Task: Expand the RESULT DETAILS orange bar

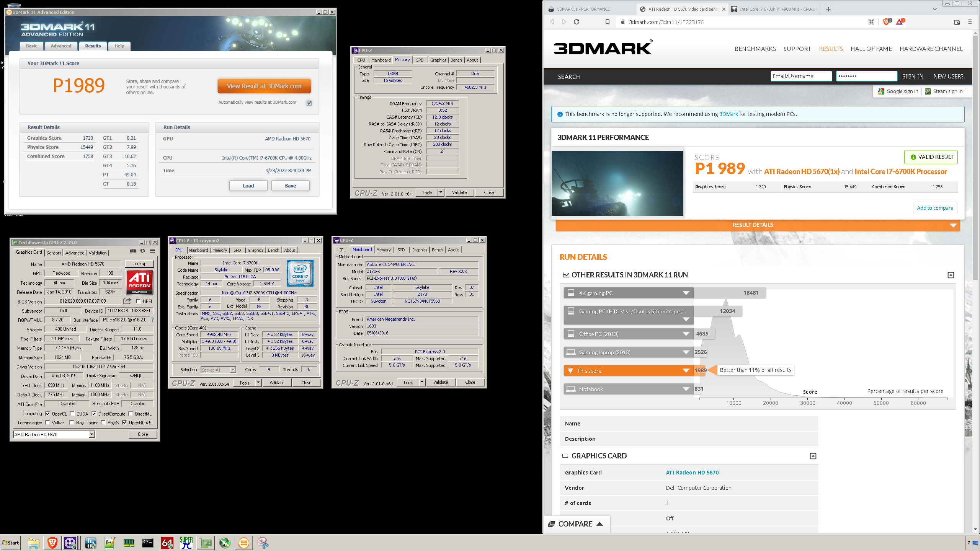Action: [758, 225]
